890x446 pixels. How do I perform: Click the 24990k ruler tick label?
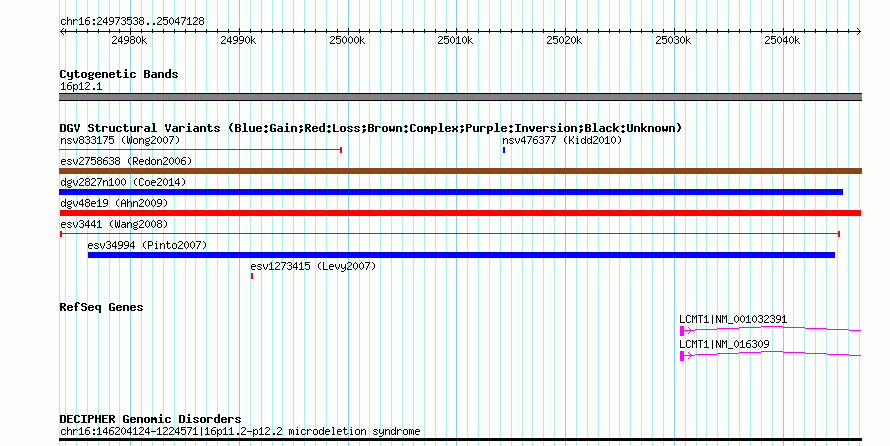pyautogui.click(x=238, y=40)
